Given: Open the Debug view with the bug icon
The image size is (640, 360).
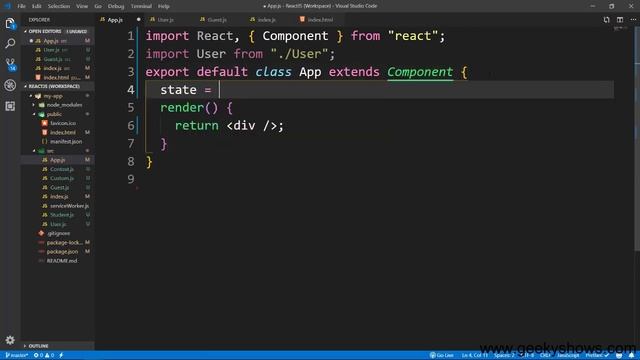Looking at the screenshot, I should pyautogui.click(x=10, y=85).
